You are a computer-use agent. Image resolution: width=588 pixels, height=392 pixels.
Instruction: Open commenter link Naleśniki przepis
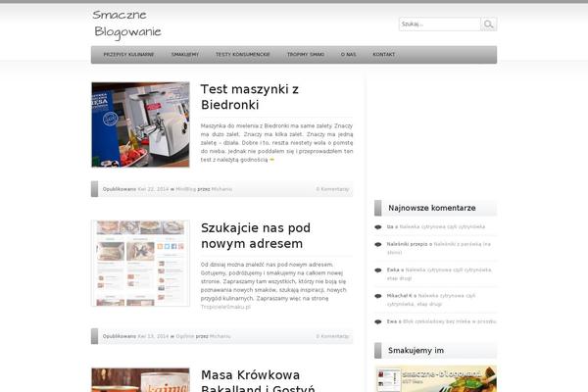[x=407, y=244]
